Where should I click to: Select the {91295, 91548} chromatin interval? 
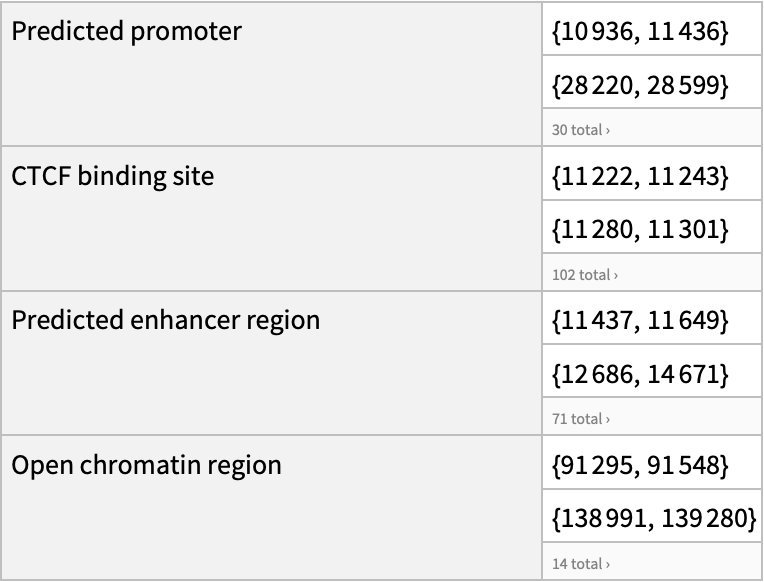641,466
